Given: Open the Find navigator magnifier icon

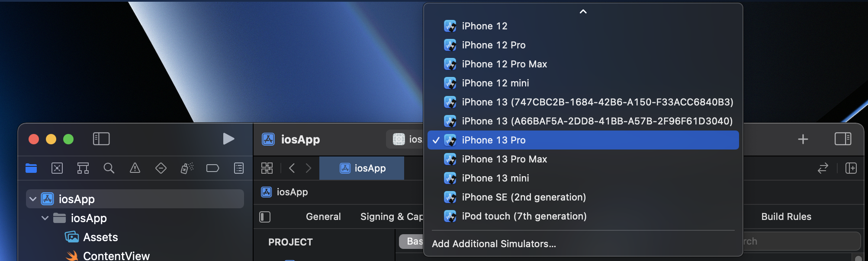Looking at the screenshot, I should click(x=109, y=168).
